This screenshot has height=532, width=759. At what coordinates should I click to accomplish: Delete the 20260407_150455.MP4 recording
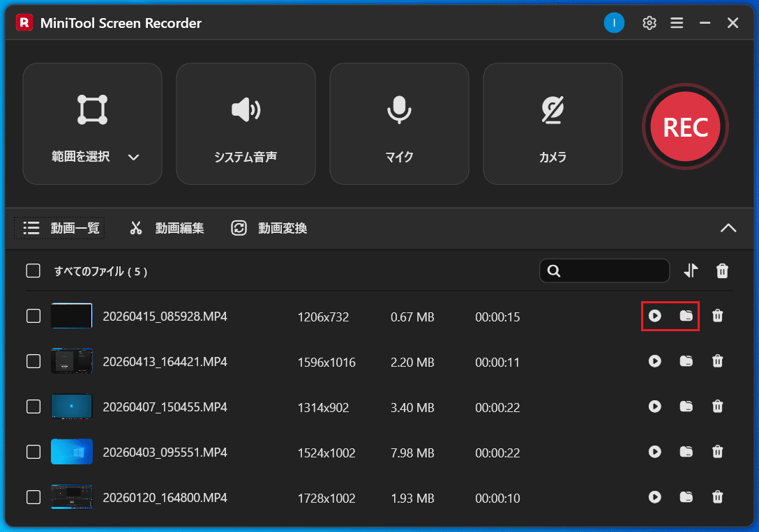point(718,406)
